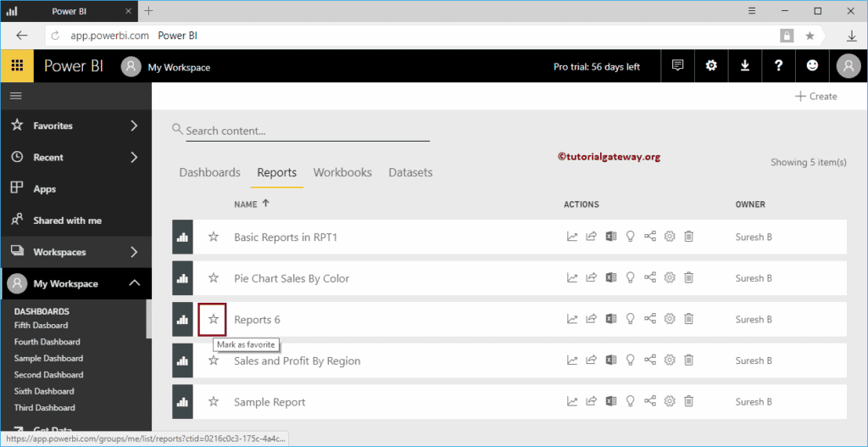
Task: View usage metrics for Reports 6
Action: click(572, 319)
